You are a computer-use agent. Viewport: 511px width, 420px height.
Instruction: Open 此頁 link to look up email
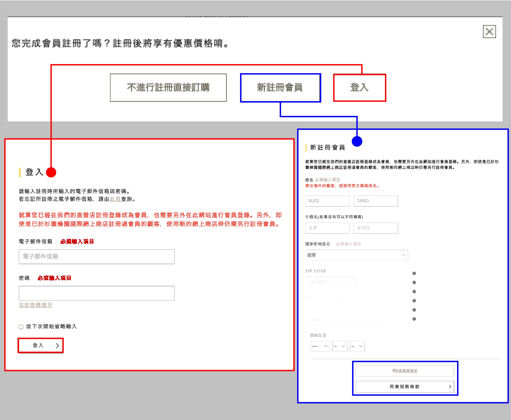[x=115, y=199]
